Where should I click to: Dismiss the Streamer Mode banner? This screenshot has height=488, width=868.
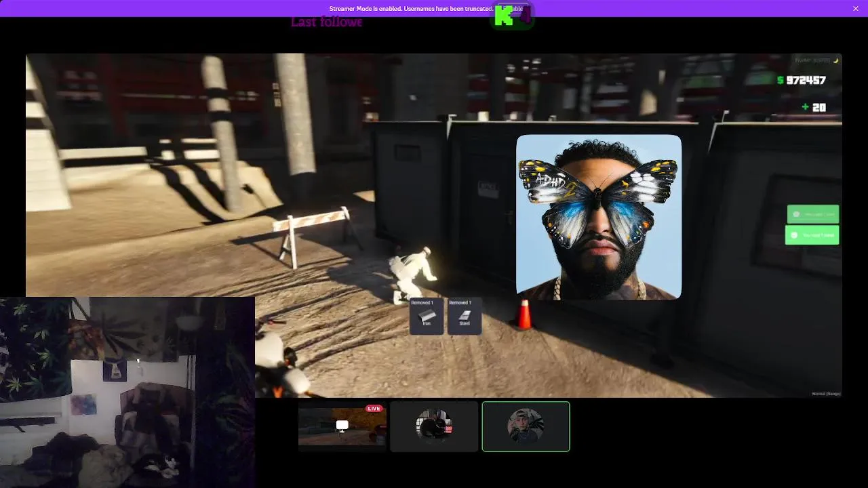coord(856,8)
